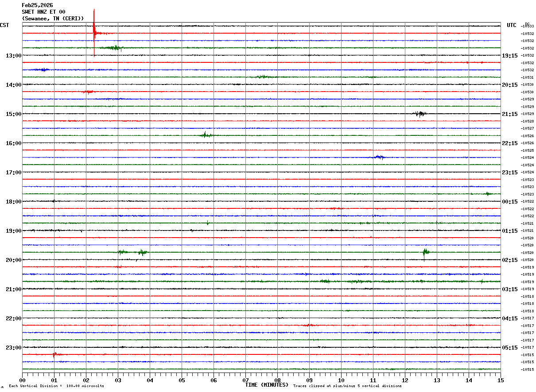Select the 19:15 UTC time label
Screen dimensions: 536x392
click(x=509, y=56)
